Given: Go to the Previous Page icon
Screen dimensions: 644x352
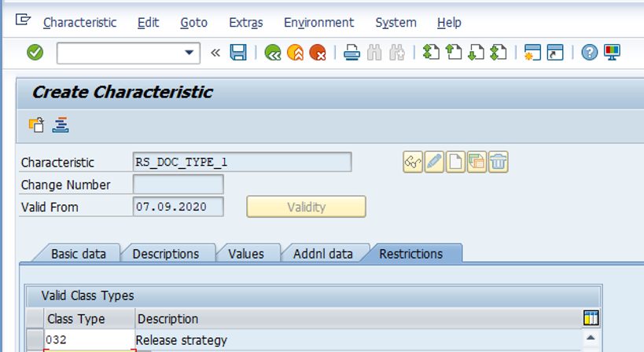Looking at the screenshot, I should coord(454,53).
